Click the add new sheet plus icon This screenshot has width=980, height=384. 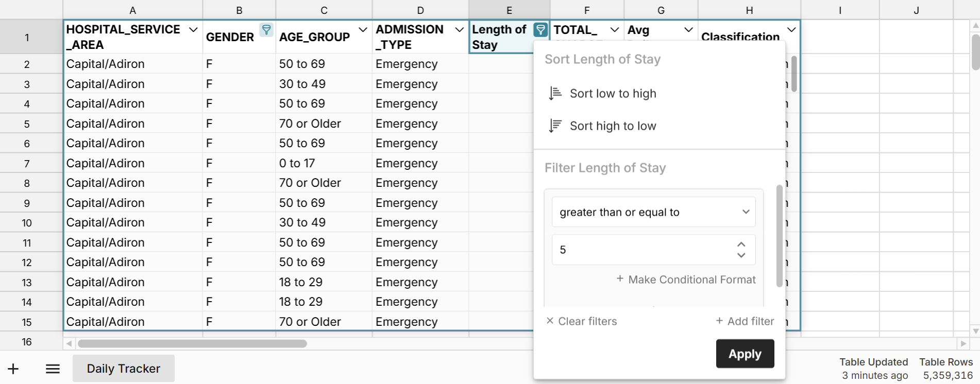coord(13,369)
